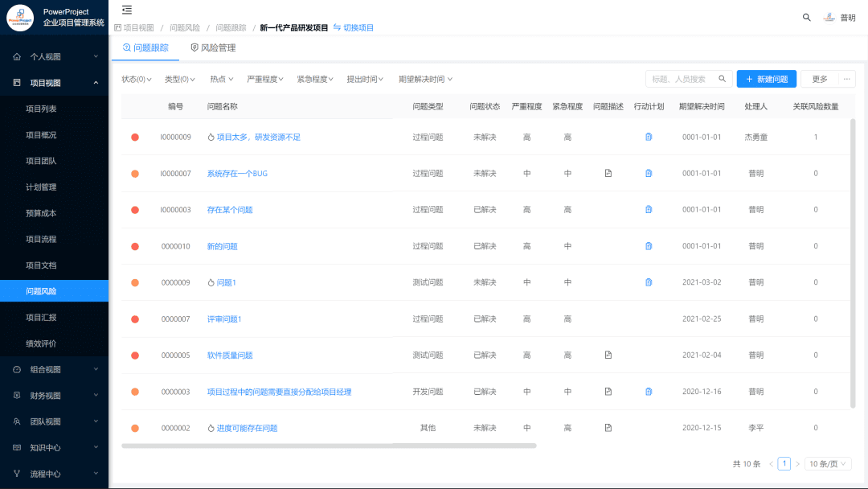Open the 问题描述 file icon for 系统存在一个BUG
The width and height of the screenshot is (868, 489).
pyautogui.click(x=608, y=173)
